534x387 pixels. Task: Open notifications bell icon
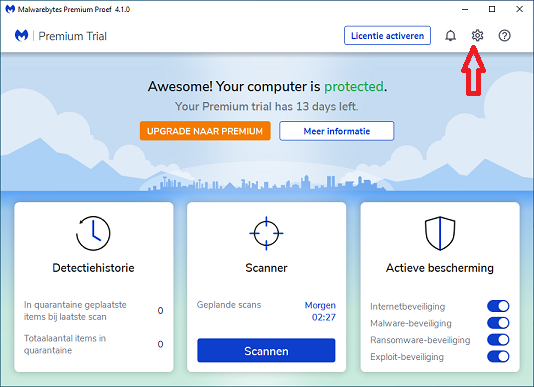click(450, 35)
